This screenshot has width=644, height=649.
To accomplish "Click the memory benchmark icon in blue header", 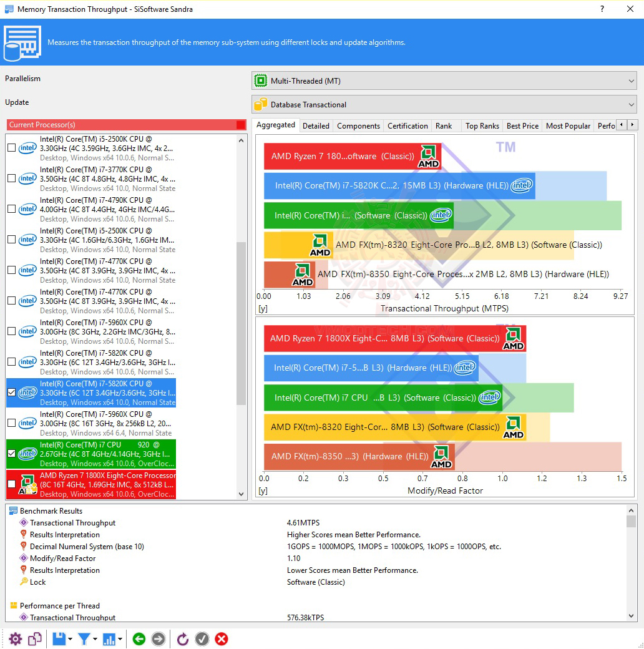I will click(x=22, y=43).
